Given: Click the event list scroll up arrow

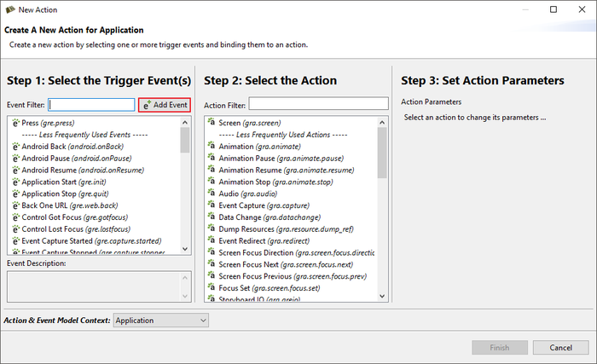Looking at the screenshot, I should (x=185, y=123).
